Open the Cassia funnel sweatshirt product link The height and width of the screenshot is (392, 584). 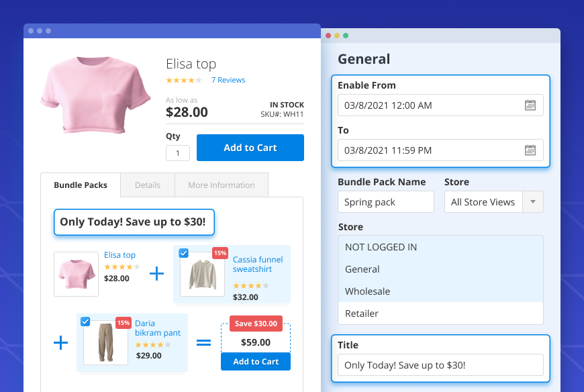pos(258,264)
